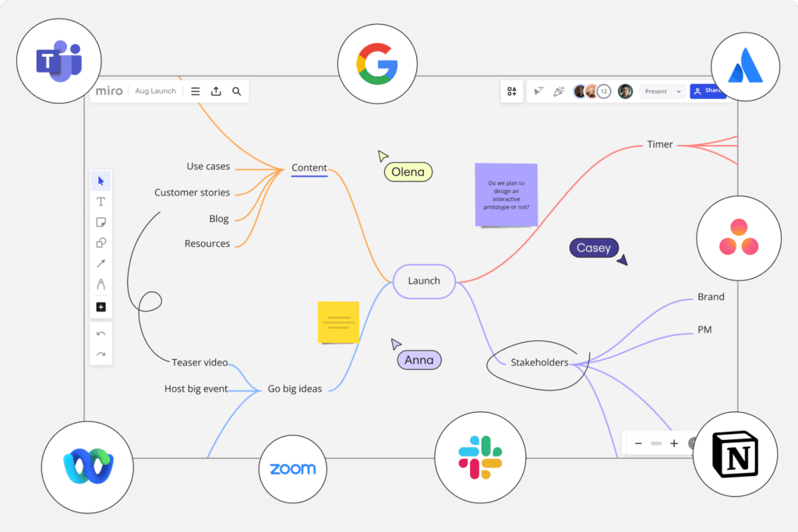Expand the Present dropdown arrow
Screen dimensions: 798x532
click(x=679, y=91)
